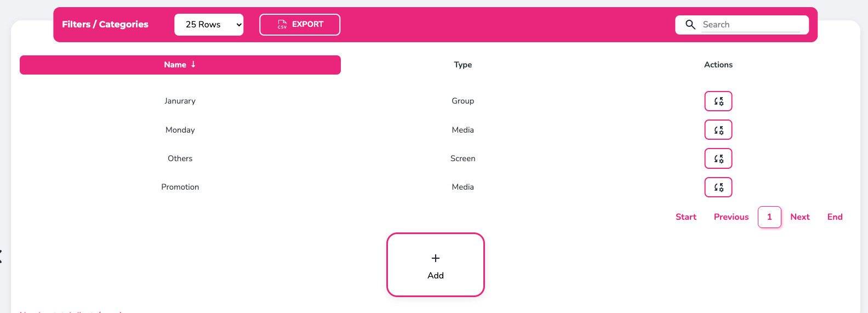Select the Janurary category name
Screen dimensions: 868x313
[180, 101]
